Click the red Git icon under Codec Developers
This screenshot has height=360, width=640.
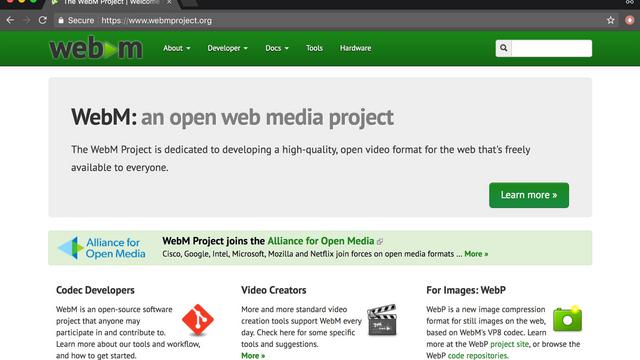[x=198, y=320]
